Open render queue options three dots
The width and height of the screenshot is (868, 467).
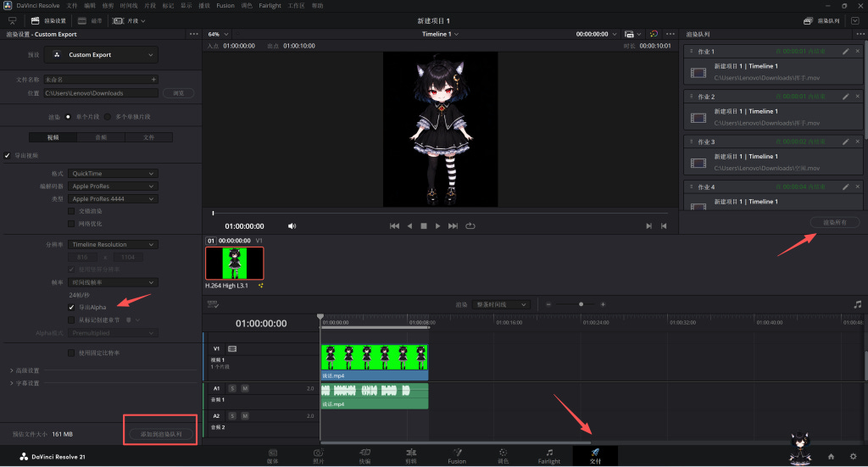(x=861, y=34)
